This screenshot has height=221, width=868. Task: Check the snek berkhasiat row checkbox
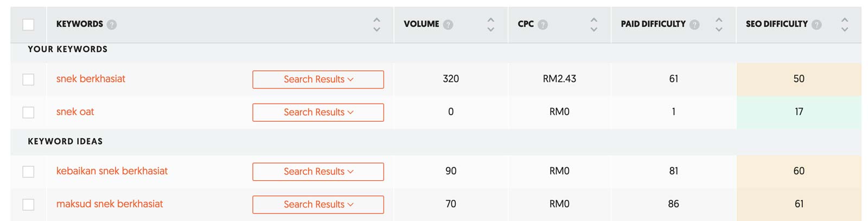click(x=28, y=79)
